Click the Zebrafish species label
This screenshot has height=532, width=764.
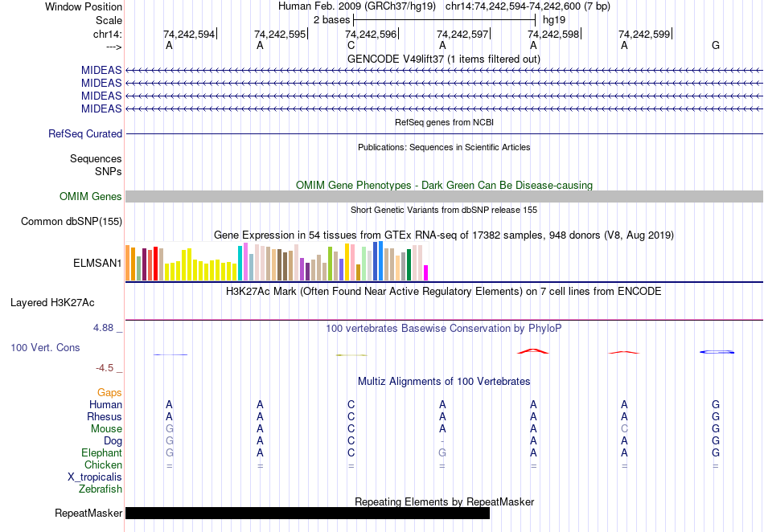(x=101, y=489)
